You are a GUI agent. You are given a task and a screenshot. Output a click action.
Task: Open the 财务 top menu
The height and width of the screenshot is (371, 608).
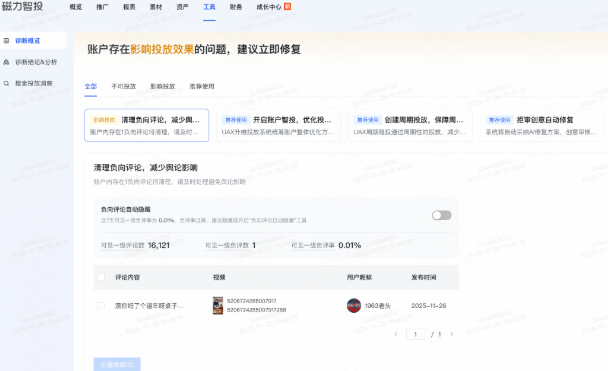click(236, 7)
